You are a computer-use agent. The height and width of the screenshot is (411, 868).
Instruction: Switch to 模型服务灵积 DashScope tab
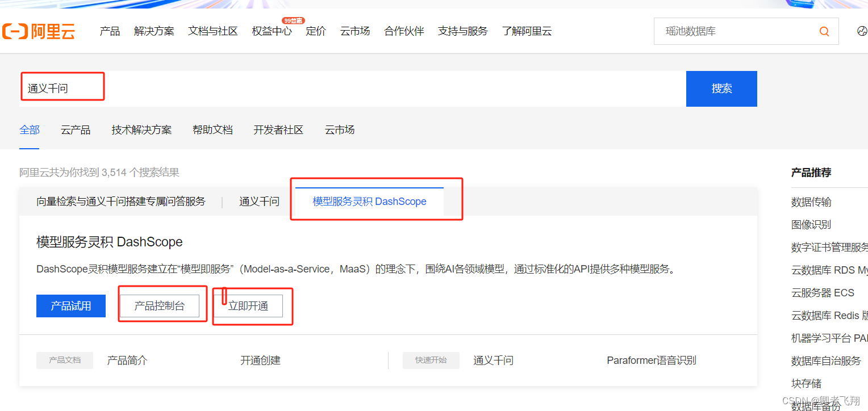tap(369, 202)
